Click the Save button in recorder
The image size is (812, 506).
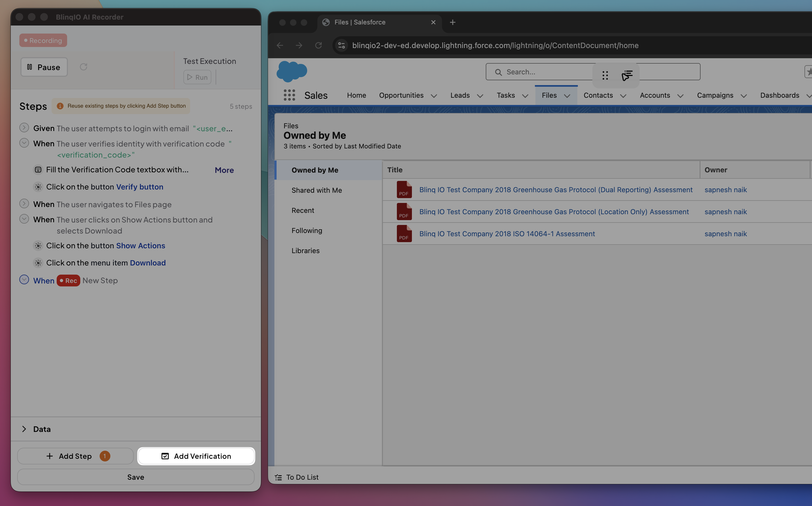pyautogui.click(x=136, y=477)
